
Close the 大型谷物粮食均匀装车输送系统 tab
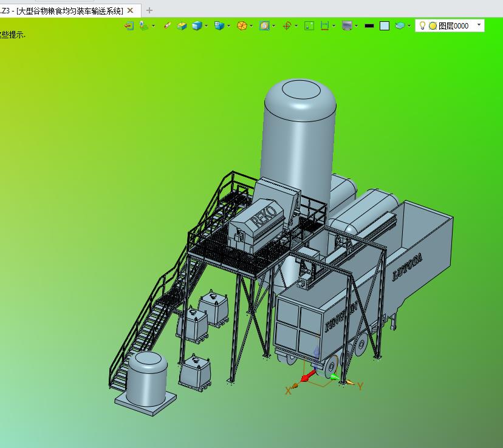130,10
